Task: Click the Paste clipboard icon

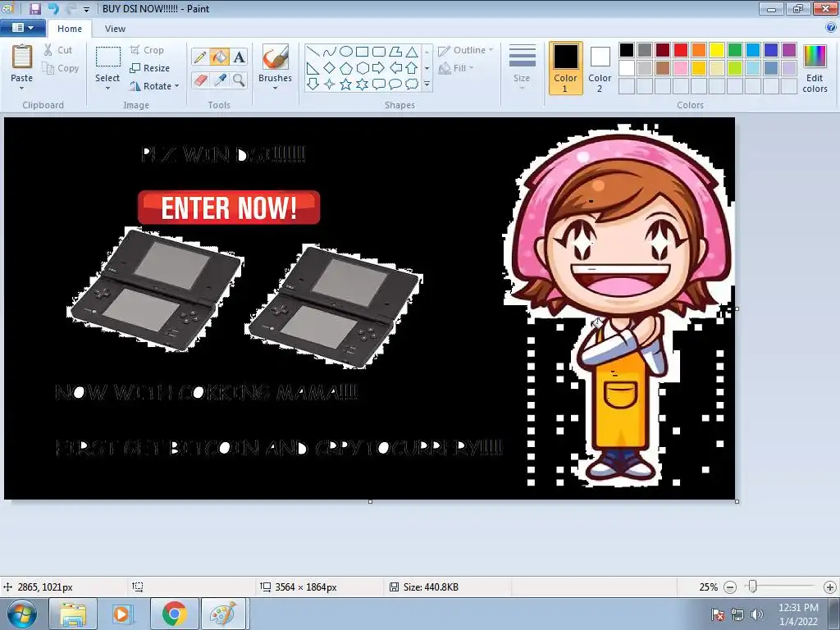Action: coord(22,57)
